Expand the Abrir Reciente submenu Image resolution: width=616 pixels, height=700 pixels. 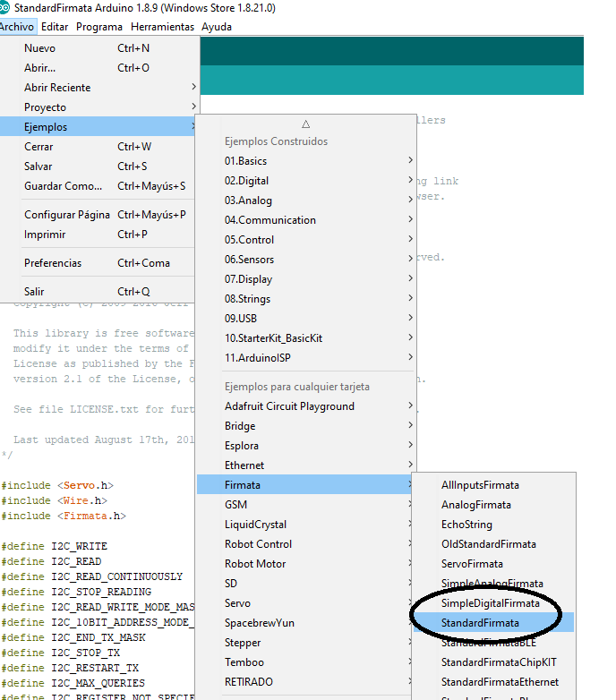(x=57, y=88)
